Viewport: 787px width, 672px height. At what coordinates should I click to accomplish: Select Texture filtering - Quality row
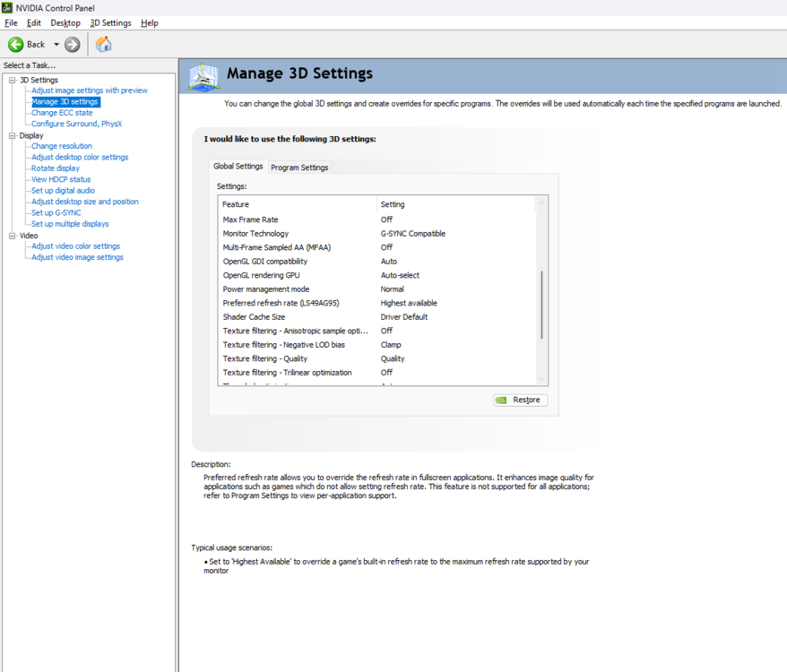click(x=379, y=358)
